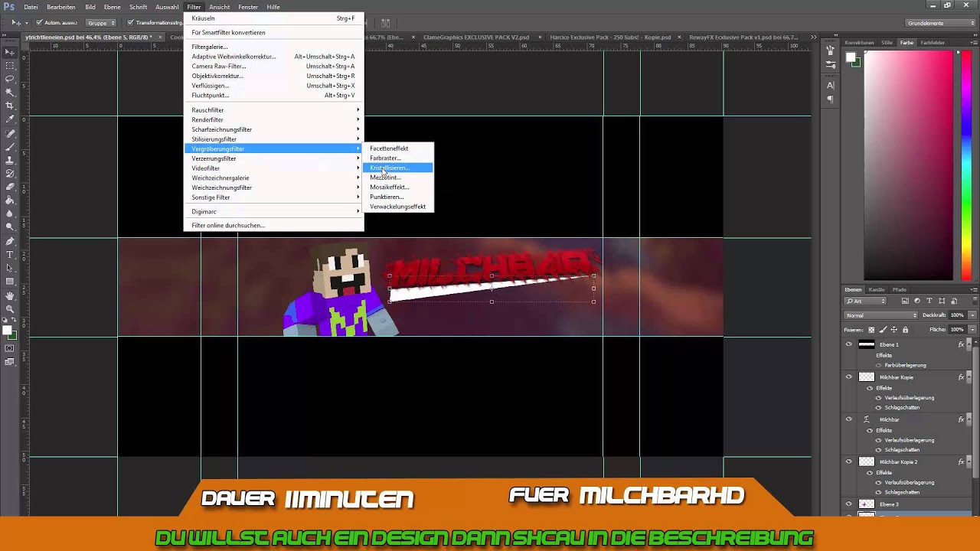Open the Normal blend mode dropdown
The height and width of the screenshot is (551, 980).
[x=880, y=315]
